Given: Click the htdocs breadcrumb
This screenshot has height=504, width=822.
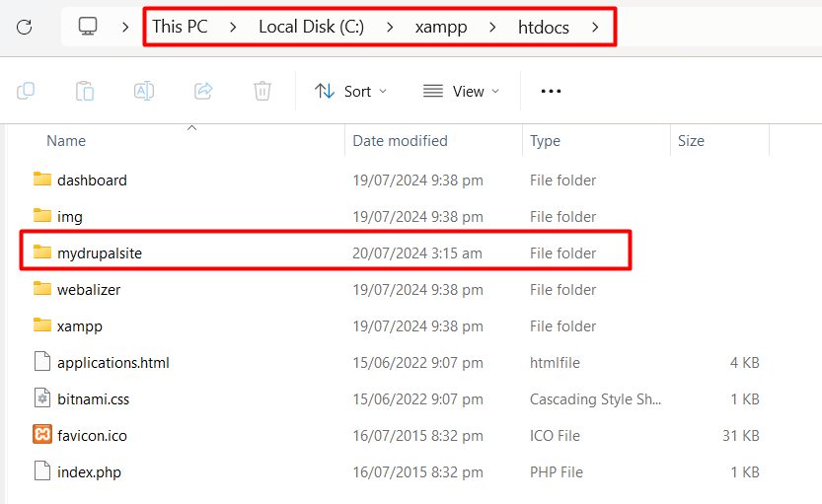Looking at the screenshot, I should pos(544,27).
